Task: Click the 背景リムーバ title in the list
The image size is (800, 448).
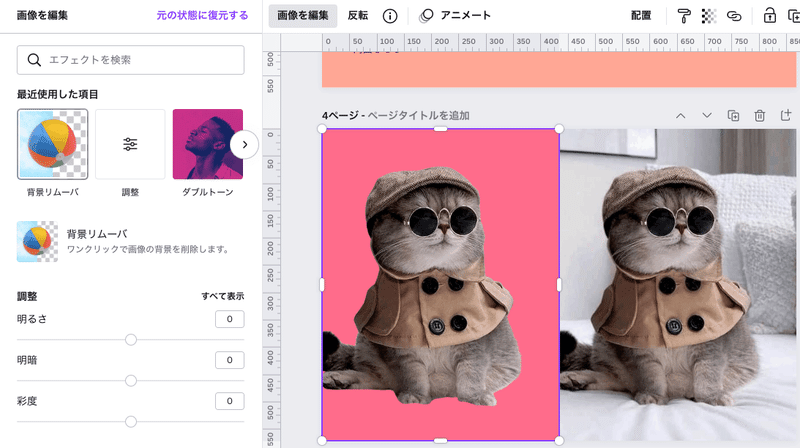Action: (x=97, y=234)
